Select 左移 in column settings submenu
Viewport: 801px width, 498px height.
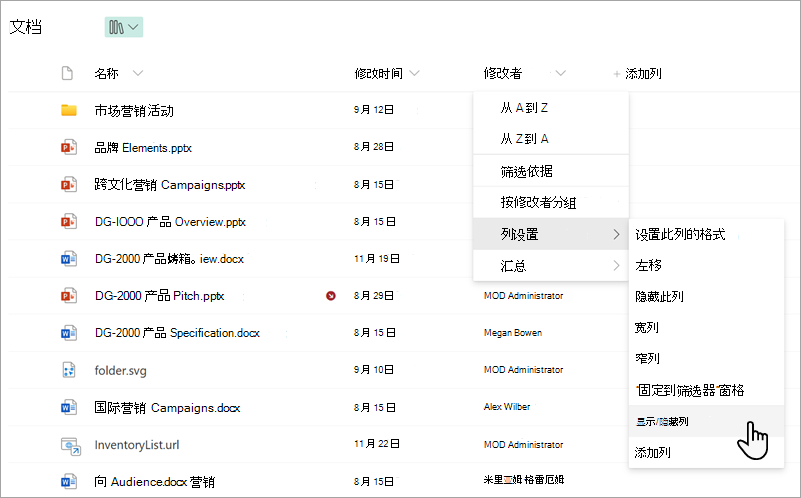click(x=706, y=266)
